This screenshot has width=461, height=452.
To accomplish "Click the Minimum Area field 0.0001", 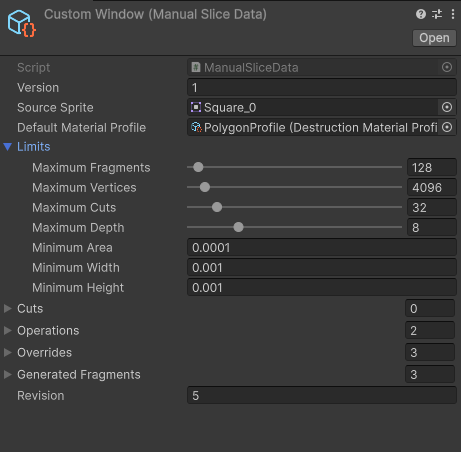I will pos(322,247).
